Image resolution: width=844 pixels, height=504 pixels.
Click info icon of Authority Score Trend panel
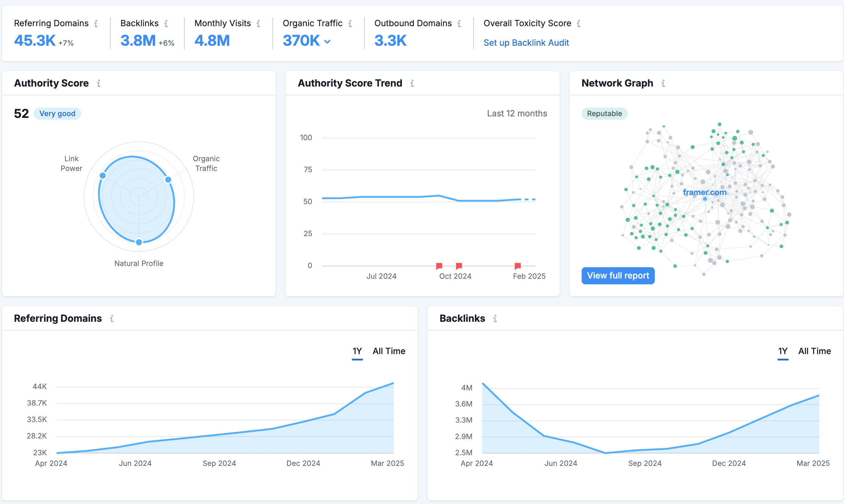coord(412,83)
